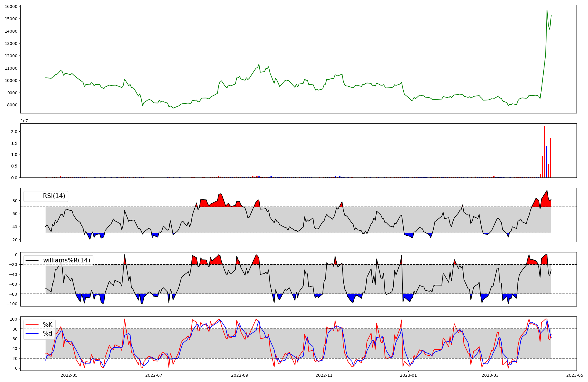Click the -100 tick on Williams %R axis
The height and width of the screenshot is (382, 588).
[12, 304]
